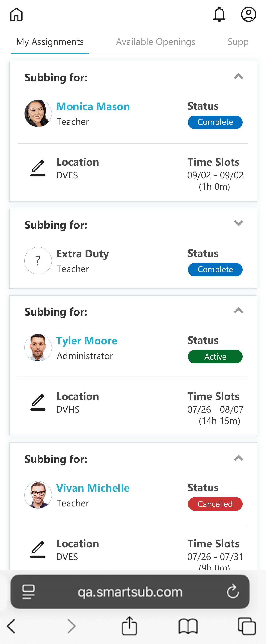Image resolution: width=266 pixels, height=644 pixels.
Task: Open the browser bookmarks icon
Action: 188,626
